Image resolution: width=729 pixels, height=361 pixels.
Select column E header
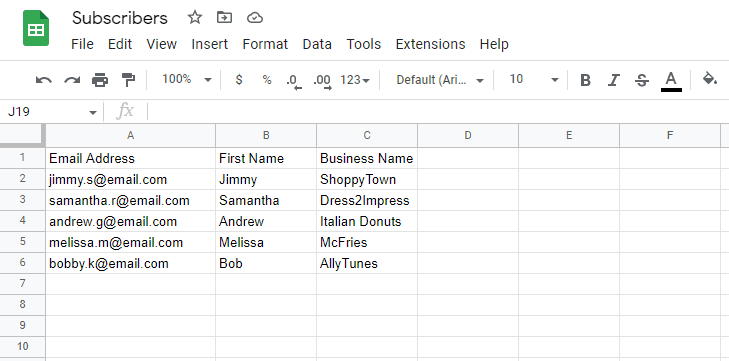point(569,135)
